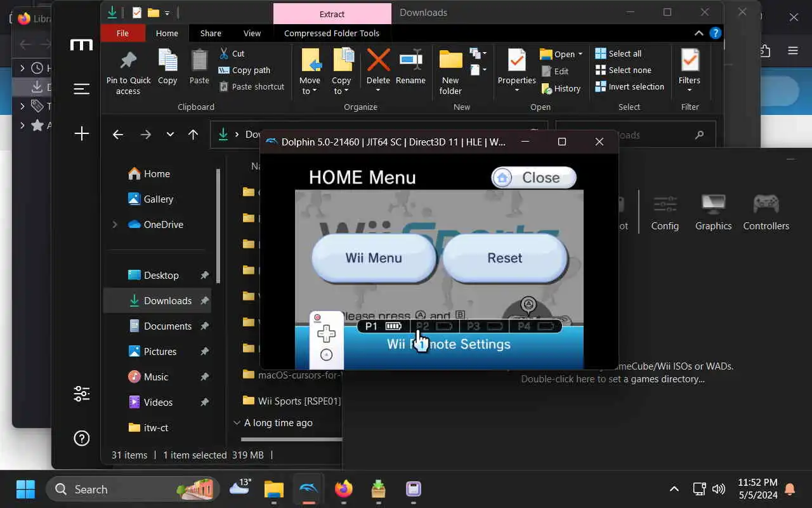Click the Wii Menu button in Dolphin
The image size is (812, 508).
[374, 258]
